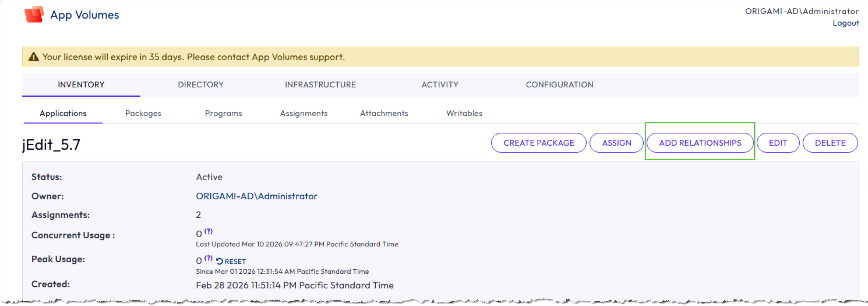
Task: Open Peak Usage help (?) icon
Action: point(209,258)
